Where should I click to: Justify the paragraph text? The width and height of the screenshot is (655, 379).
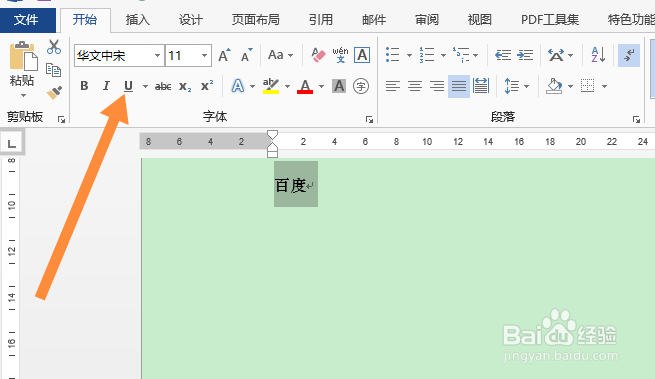pyautogui.click(x=459, y=86)
